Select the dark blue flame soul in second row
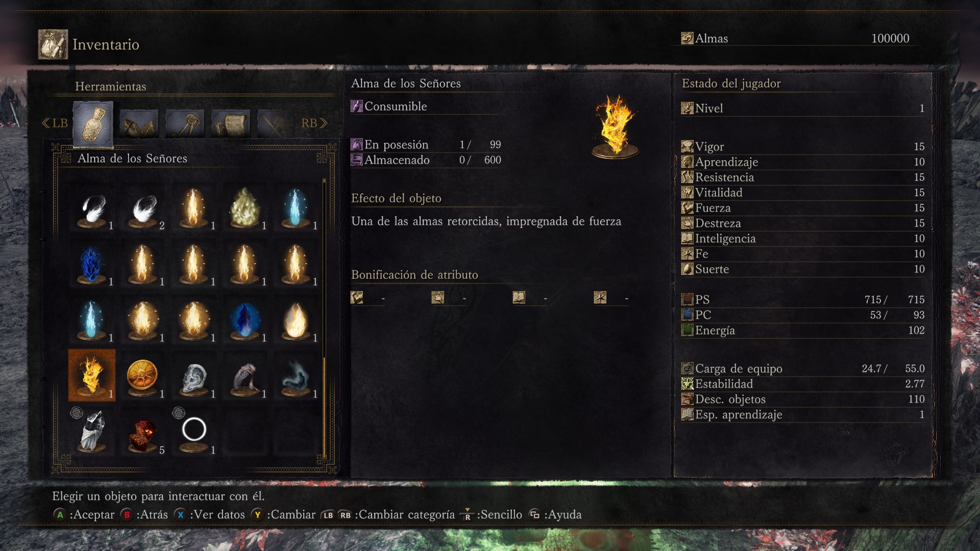The width and height of the screenshot is (980, 551). [92, 263]
